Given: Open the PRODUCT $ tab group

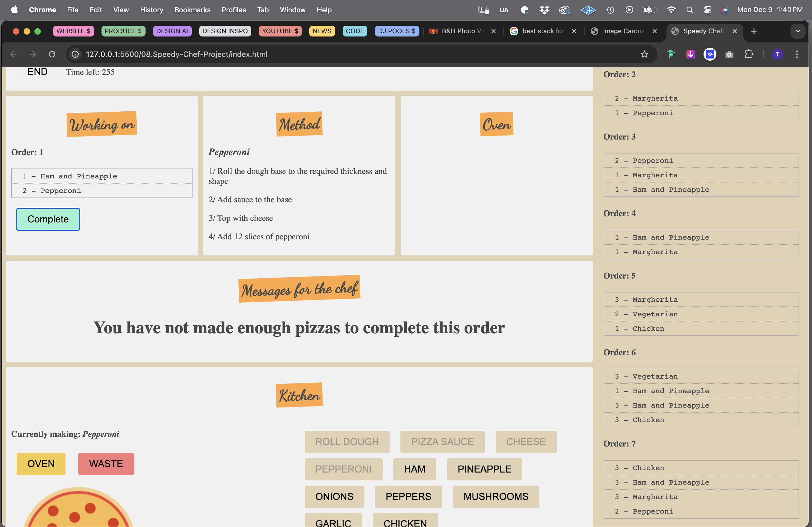Looking at the screenshot, I should click(123, 31).
